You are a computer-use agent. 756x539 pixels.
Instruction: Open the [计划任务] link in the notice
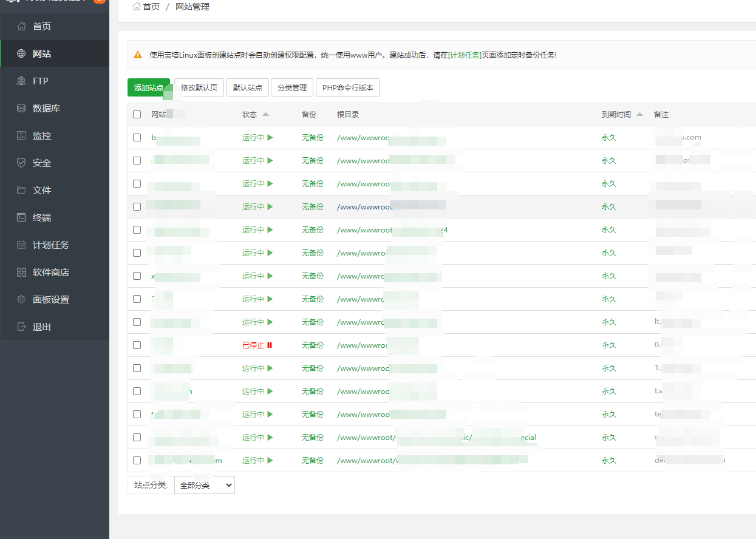point(465,55)
